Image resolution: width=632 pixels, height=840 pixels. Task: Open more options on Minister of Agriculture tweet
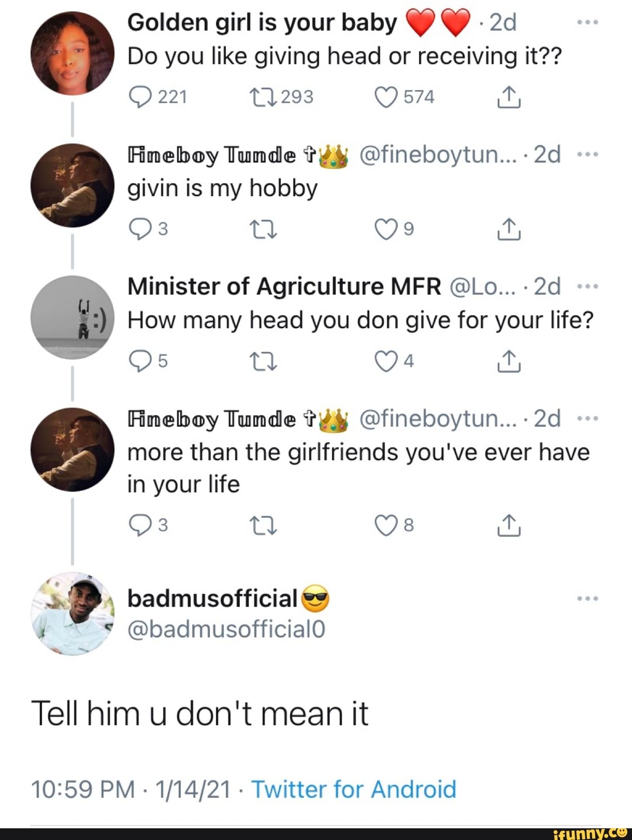tap(587, 287)
